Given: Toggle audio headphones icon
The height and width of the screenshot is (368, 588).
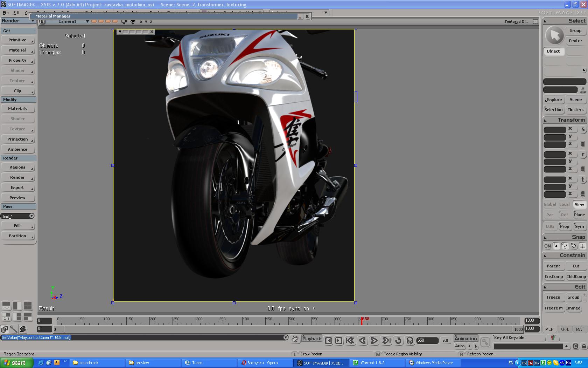Looking at the screenshot, I should (409, 340).
